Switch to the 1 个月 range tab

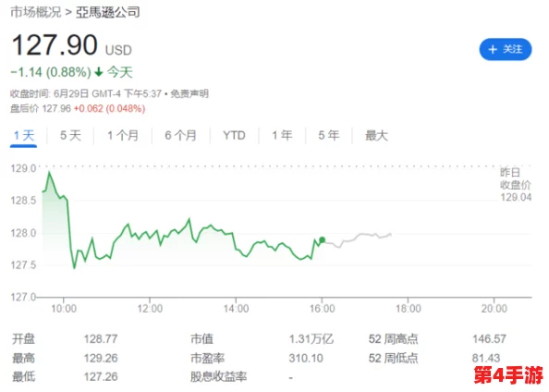point(123,136)
